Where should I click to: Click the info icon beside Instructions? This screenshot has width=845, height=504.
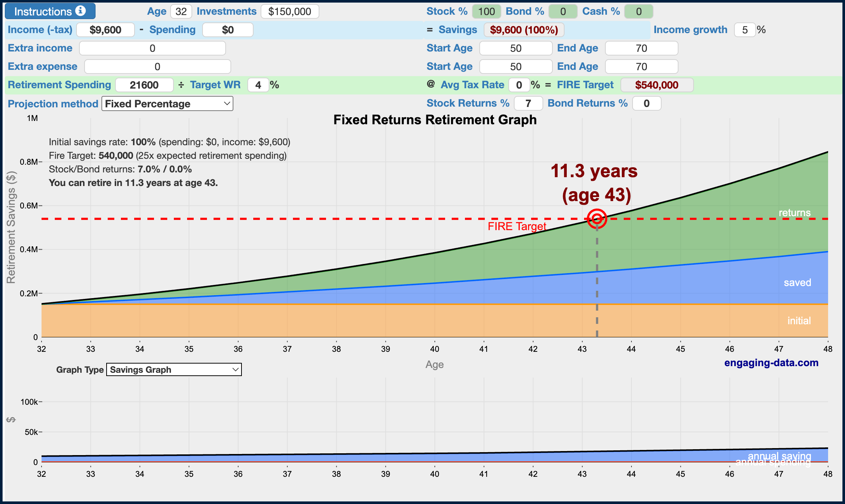click(x=80, y=11)
